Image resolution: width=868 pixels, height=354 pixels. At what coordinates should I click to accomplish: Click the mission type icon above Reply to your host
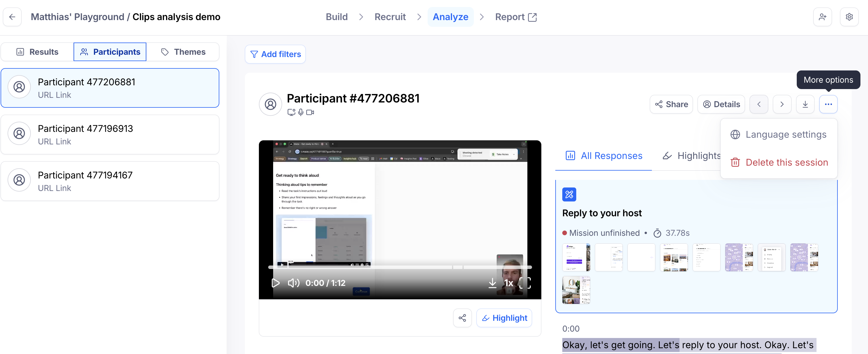(x=569, y=194)
